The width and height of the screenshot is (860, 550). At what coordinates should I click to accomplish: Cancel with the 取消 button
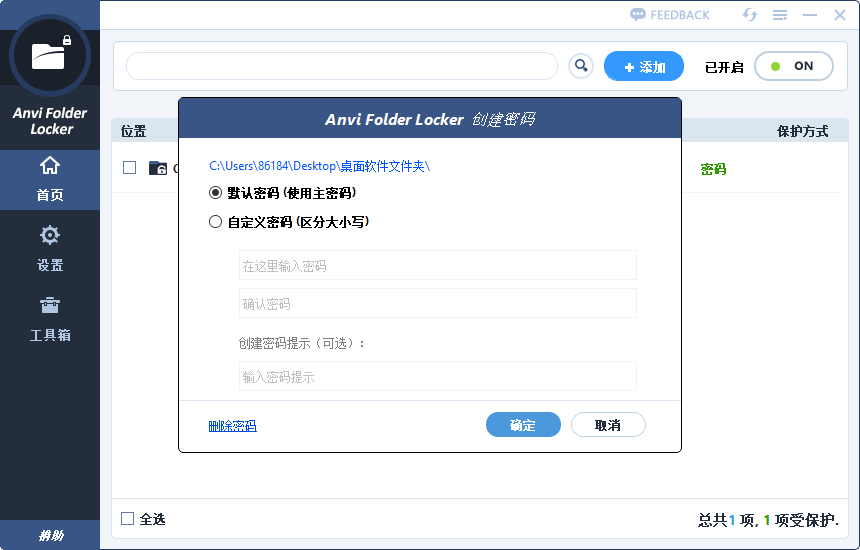coord(608,425)
